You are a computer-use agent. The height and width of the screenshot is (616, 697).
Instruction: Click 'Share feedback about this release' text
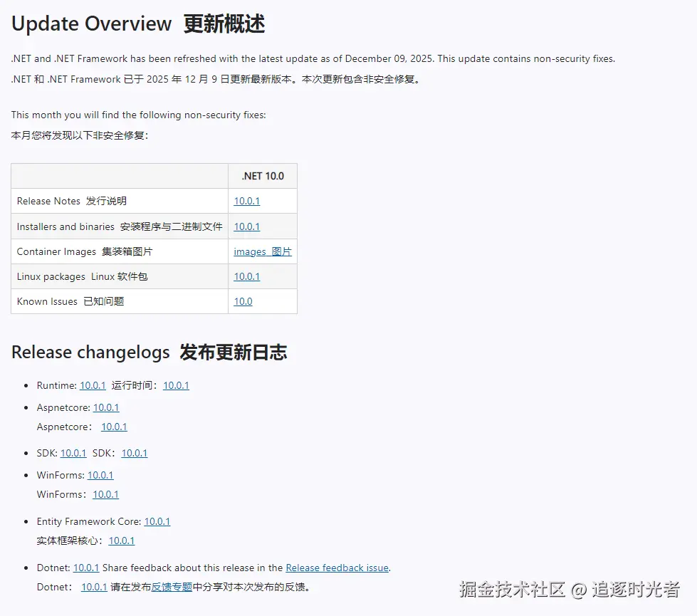point(192,568)
